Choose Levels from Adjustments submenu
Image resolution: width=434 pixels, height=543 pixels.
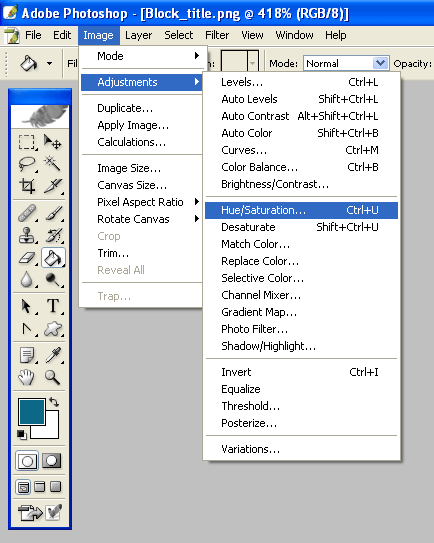pyautogui.click(x=301, y=82)
